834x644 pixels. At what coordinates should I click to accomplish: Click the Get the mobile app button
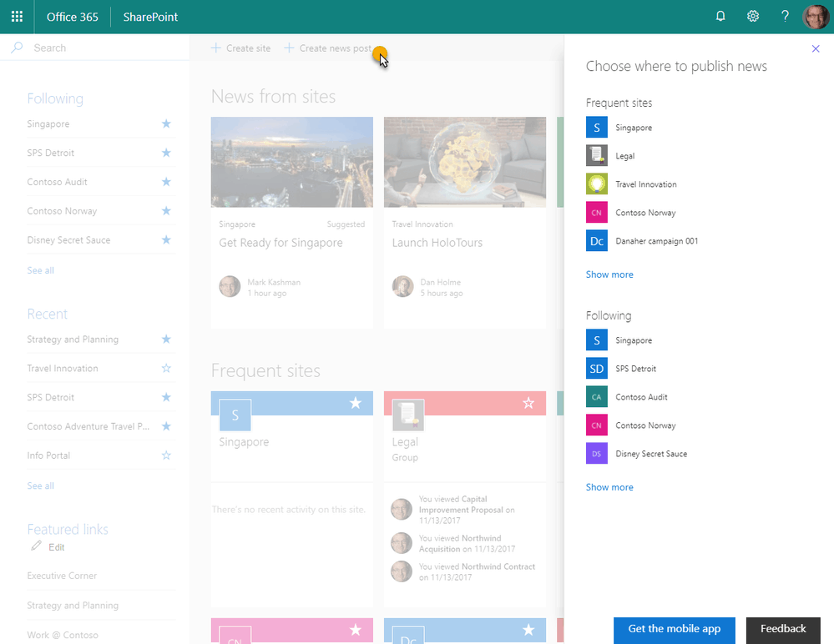pos(674,630)
